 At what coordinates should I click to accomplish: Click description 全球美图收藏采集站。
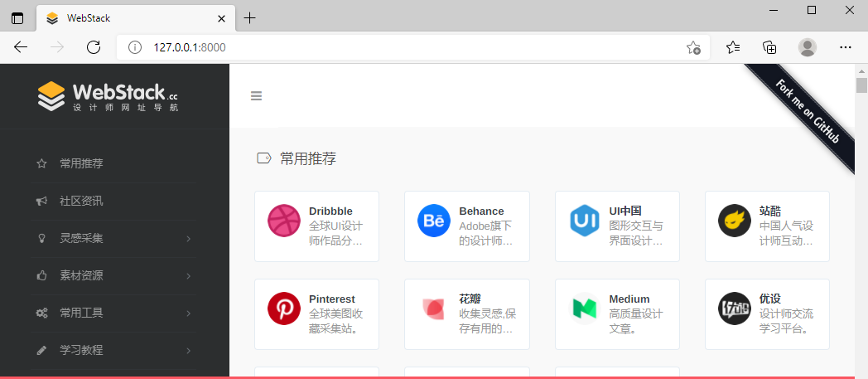336,322
